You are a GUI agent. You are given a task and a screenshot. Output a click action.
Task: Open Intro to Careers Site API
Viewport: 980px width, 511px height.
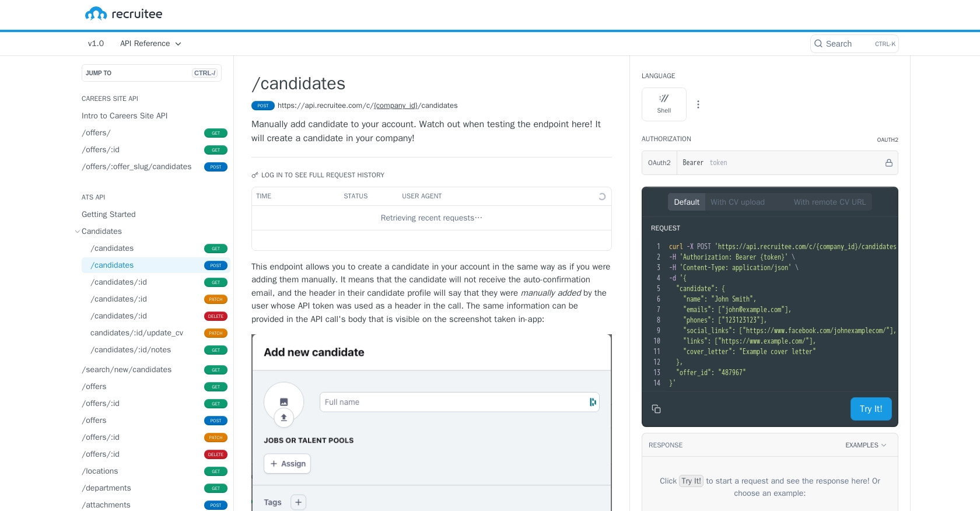[124, 116]
